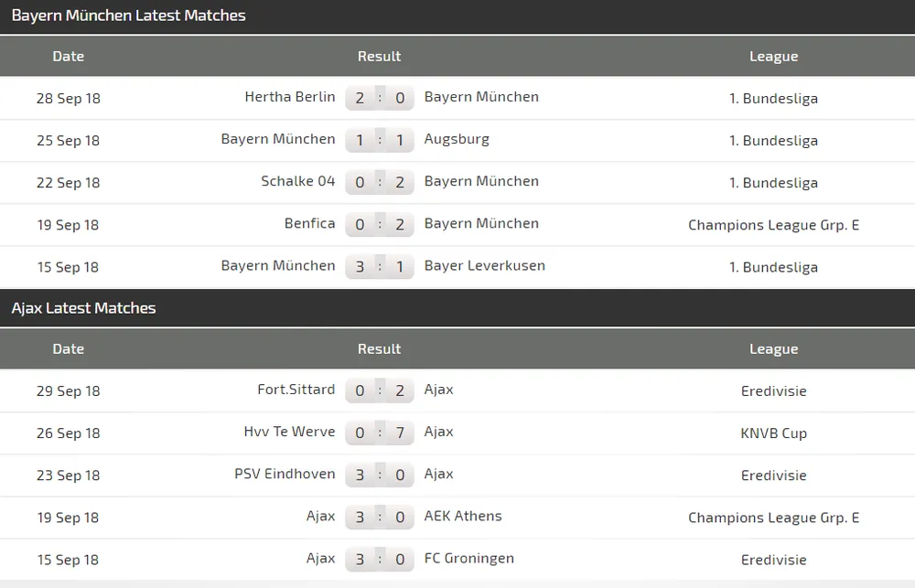
Task: Click the Bayer Leverkusen team name
Action: click(x=484, y=265)
